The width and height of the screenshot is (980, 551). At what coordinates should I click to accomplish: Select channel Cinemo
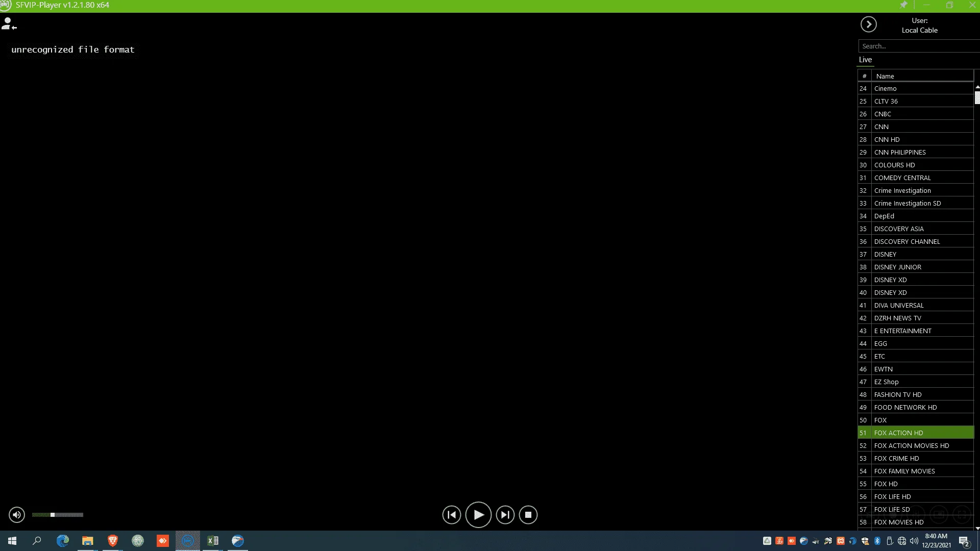[916, 88]
